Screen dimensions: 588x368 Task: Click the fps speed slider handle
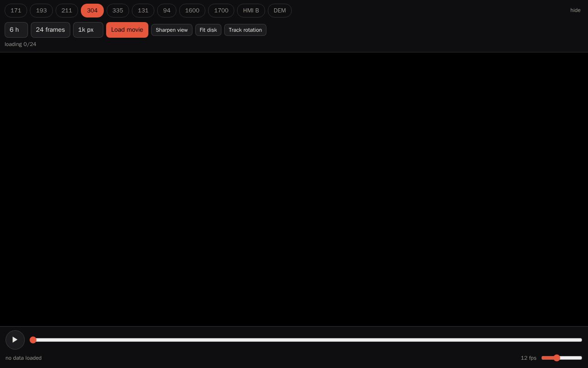[557, 358]
